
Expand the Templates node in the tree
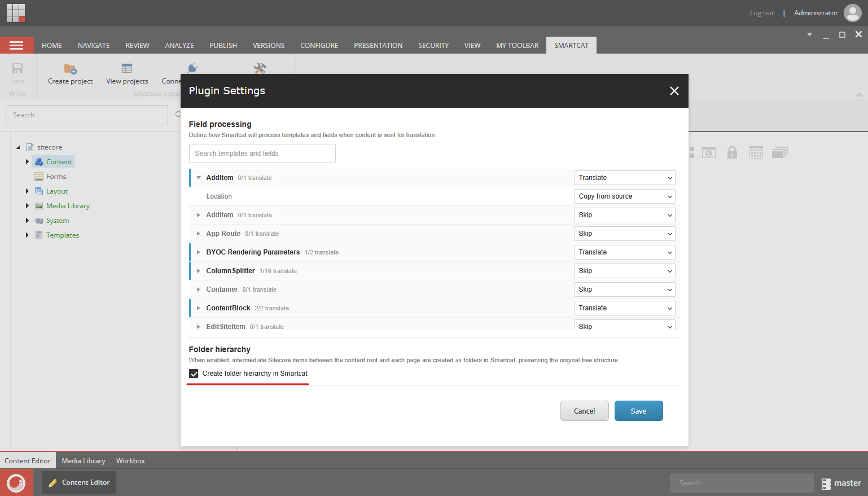pyautogui.click(x=27, y=235)
